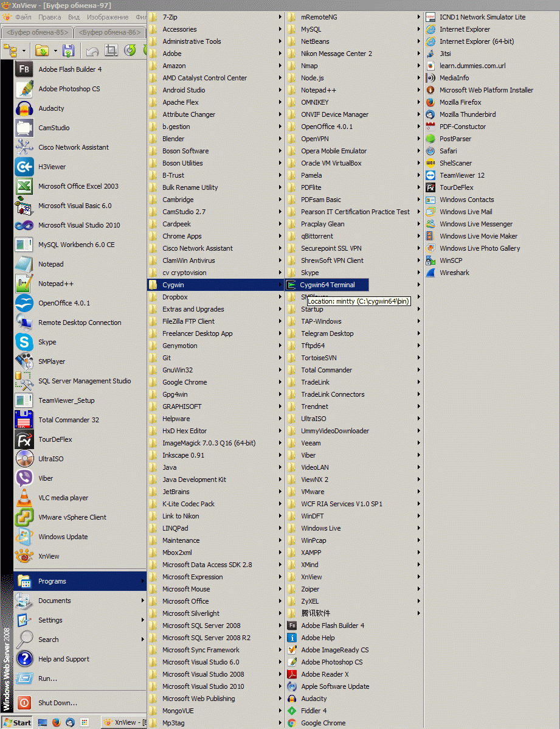Open Windows Live Movie Maker
560x729 pixels.
click(x=491, y=236)
